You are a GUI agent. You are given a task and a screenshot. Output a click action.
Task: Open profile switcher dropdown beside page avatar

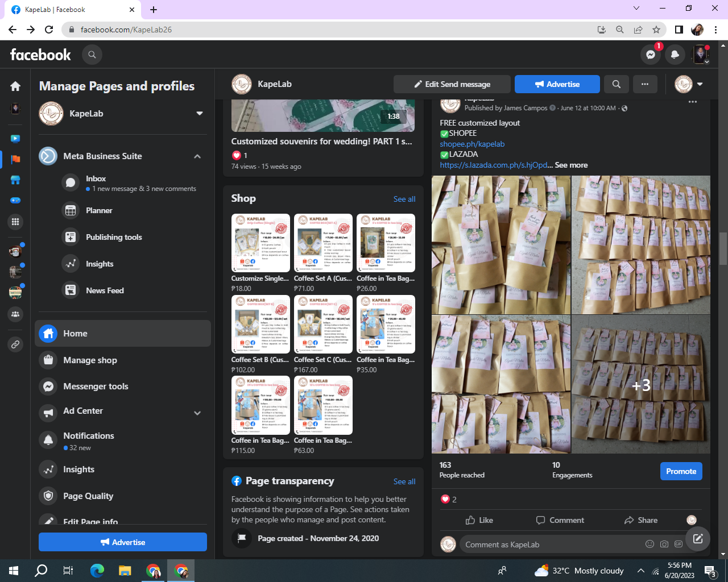[700, 84]
